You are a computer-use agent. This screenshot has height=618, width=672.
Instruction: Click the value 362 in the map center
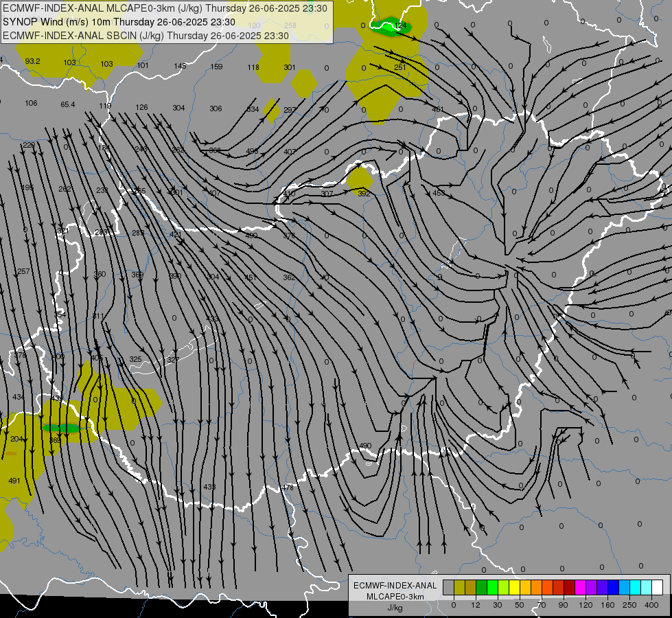pos(289,277)
